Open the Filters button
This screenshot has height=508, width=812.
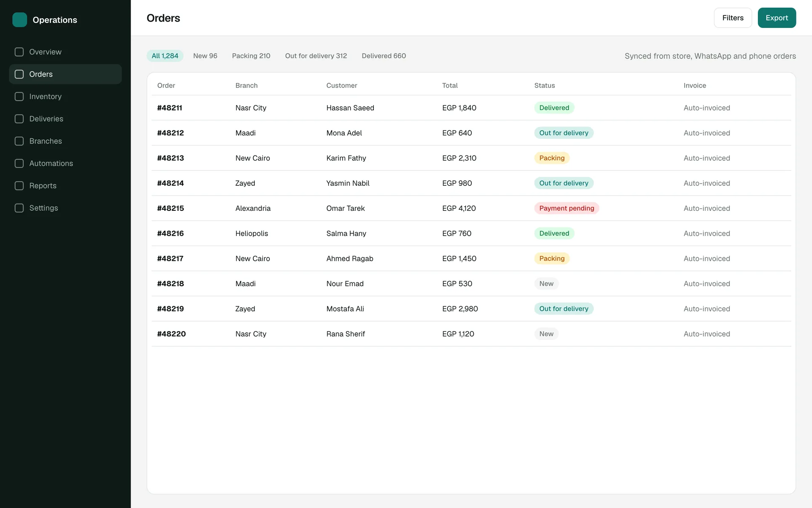(733, 18)
